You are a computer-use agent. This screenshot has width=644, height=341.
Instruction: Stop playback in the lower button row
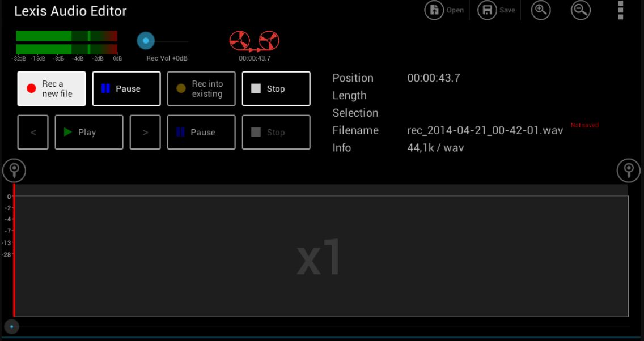(276, 132)
